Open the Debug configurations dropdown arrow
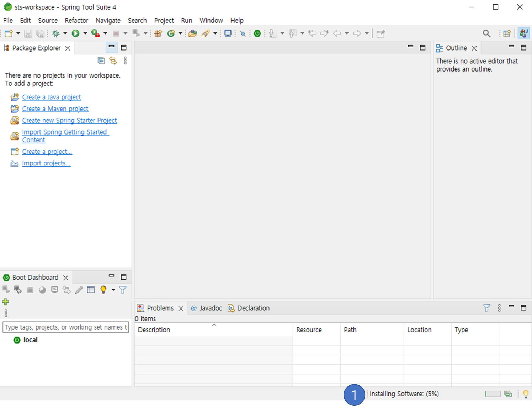 click(65, 33)
